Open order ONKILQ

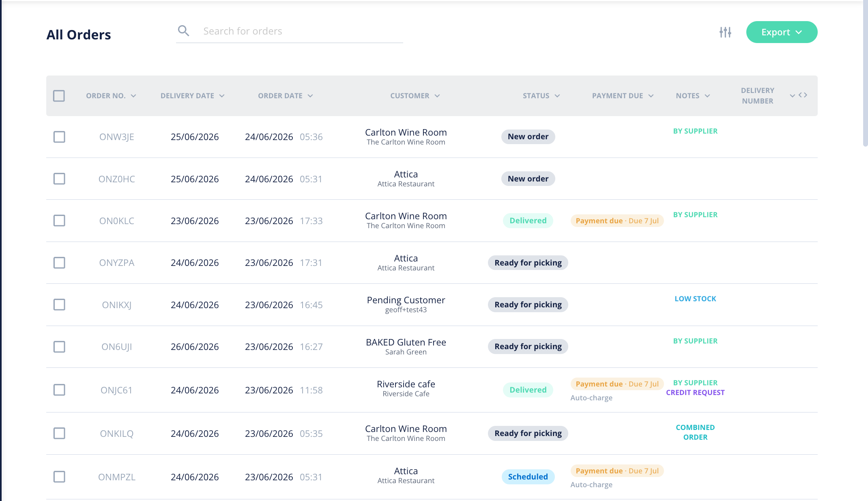[x=117, y=434]
